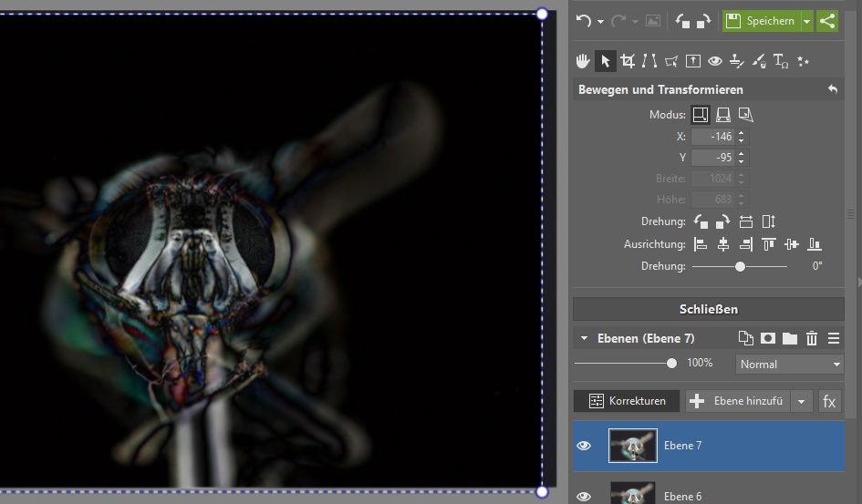Reset Bewegen und Transformieren settings
The image size is (862, 504).
[833, 89]
